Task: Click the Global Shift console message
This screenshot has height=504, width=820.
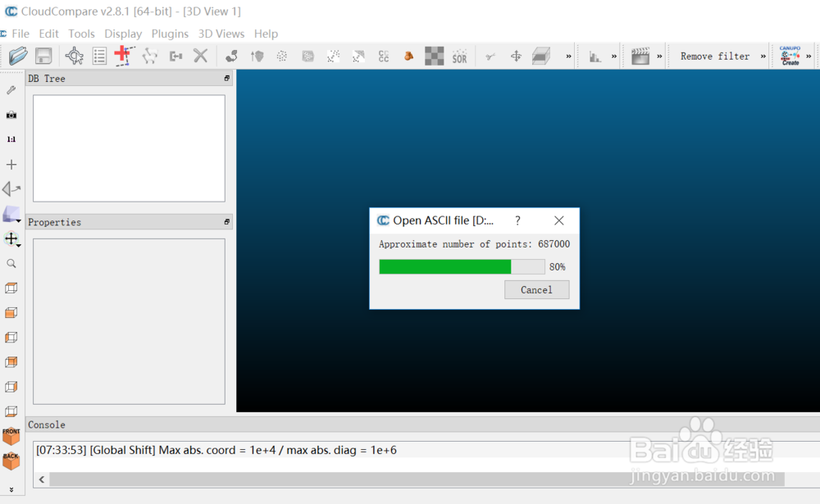Action: click(216, 450)
